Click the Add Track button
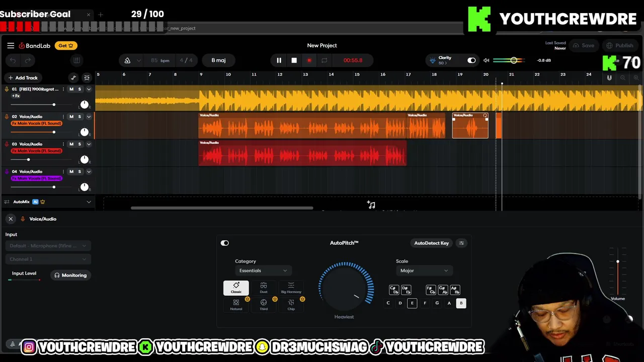644x362 pixels. click(x=23, y=78)
